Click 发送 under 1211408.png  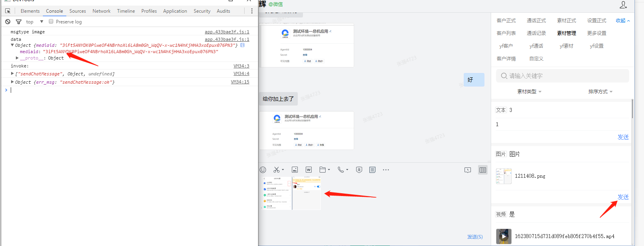tap(623, 197)
